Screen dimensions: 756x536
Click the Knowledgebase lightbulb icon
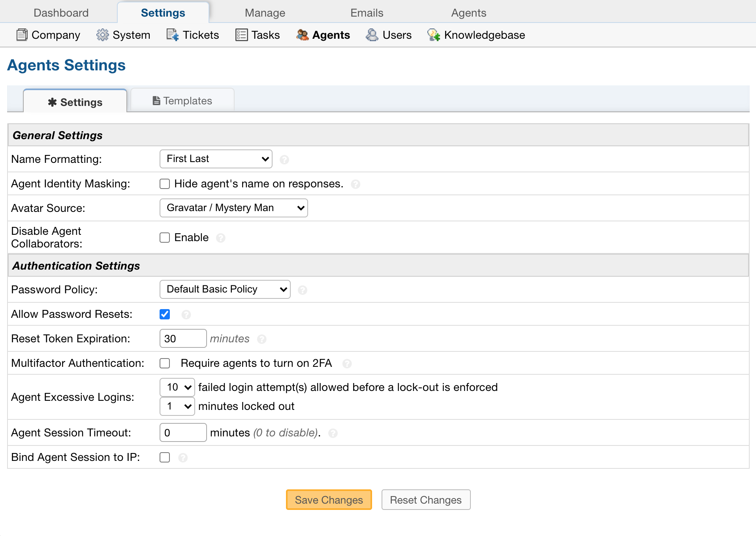pos(434,35)
